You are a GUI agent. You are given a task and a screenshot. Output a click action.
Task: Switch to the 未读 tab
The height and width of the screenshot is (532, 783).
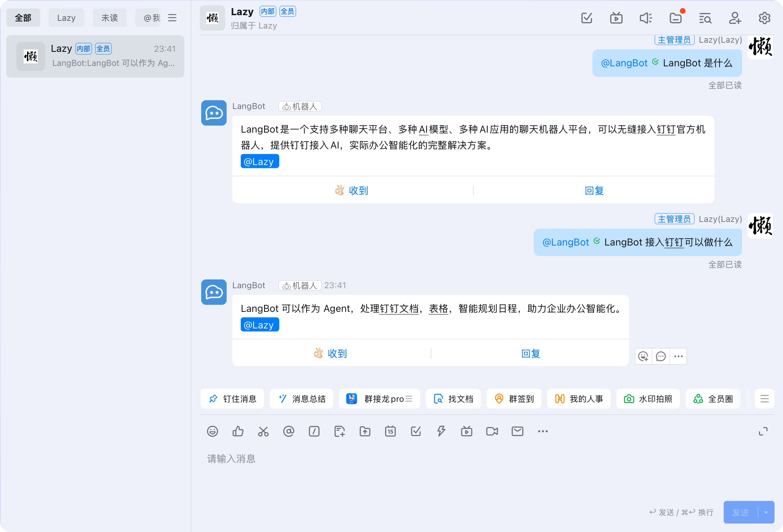click(109, 18)
